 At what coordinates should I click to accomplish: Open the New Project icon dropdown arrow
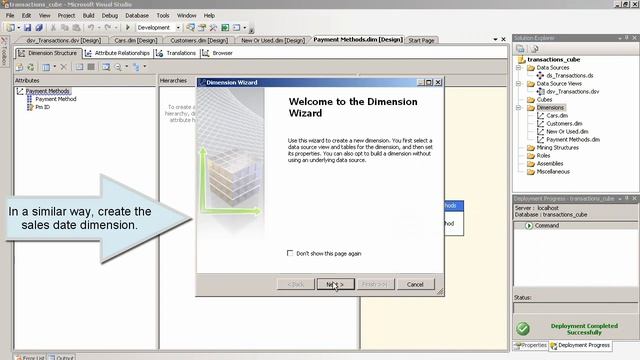pos(18,28)
